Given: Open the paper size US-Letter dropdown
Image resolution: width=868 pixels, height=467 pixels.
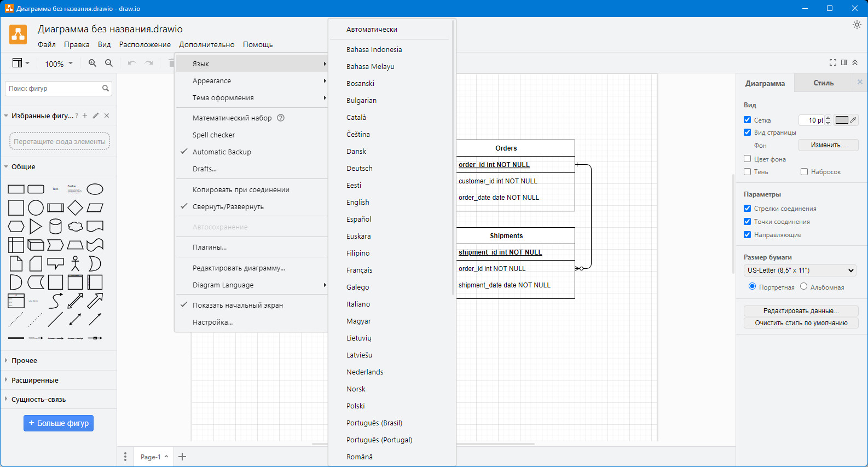Looking at the screenshot, I should click(800, 270).
